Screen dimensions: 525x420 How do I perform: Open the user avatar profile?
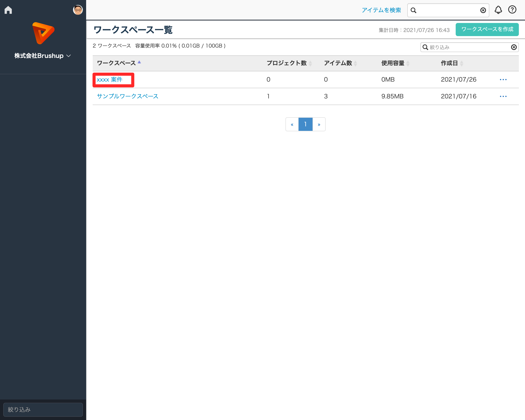tap(78, 10)
